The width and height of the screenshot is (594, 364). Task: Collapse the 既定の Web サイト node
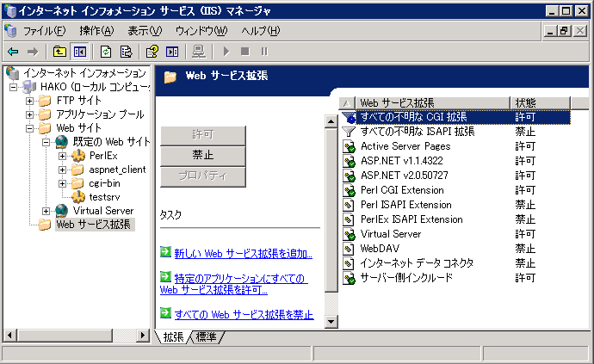click(x=46, y=143)
